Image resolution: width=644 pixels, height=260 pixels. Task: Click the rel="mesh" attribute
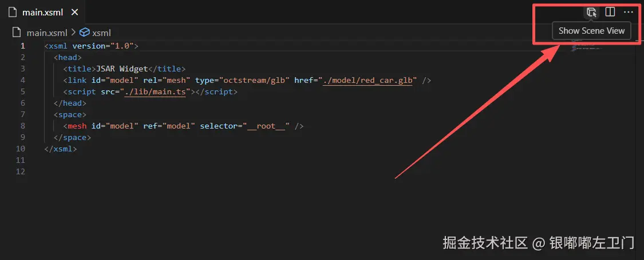[167, 81]
